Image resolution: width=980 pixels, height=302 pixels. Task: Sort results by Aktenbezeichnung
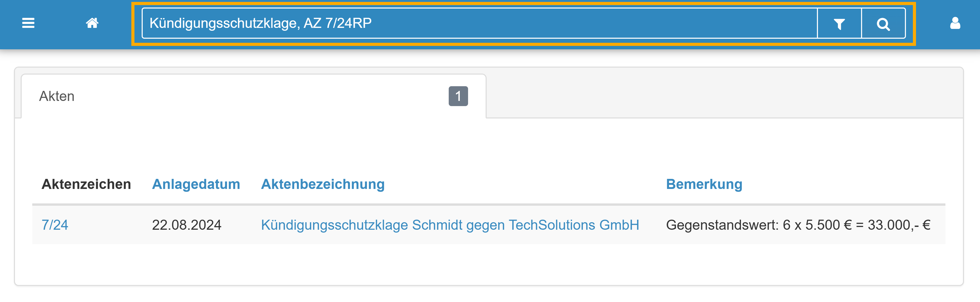[323, 184]
